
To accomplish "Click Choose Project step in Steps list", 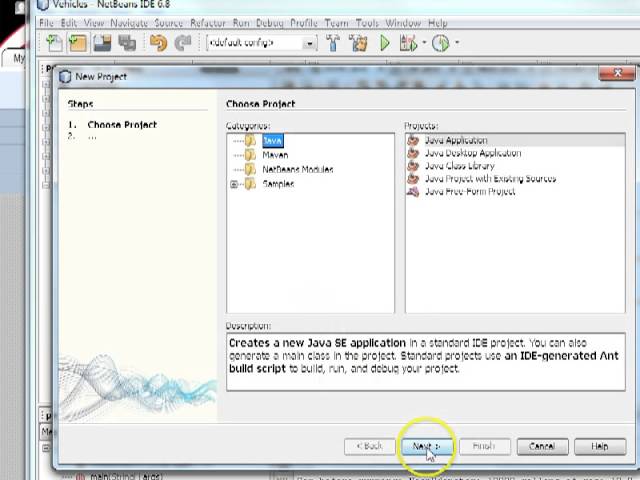I will coord(122,124).
